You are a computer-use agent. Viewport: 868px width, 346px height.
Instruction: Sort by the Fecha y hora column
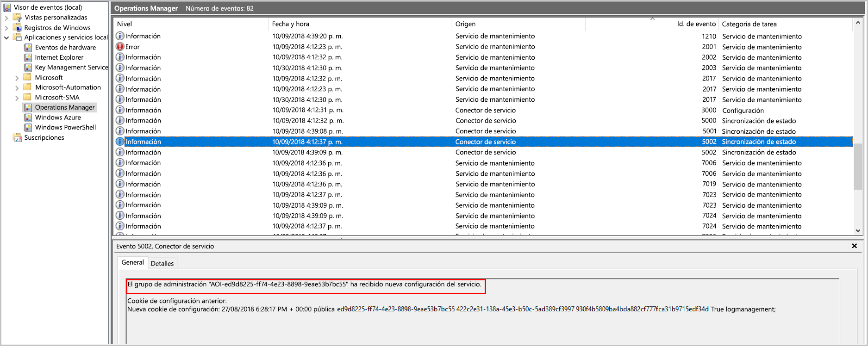point(360,24)
